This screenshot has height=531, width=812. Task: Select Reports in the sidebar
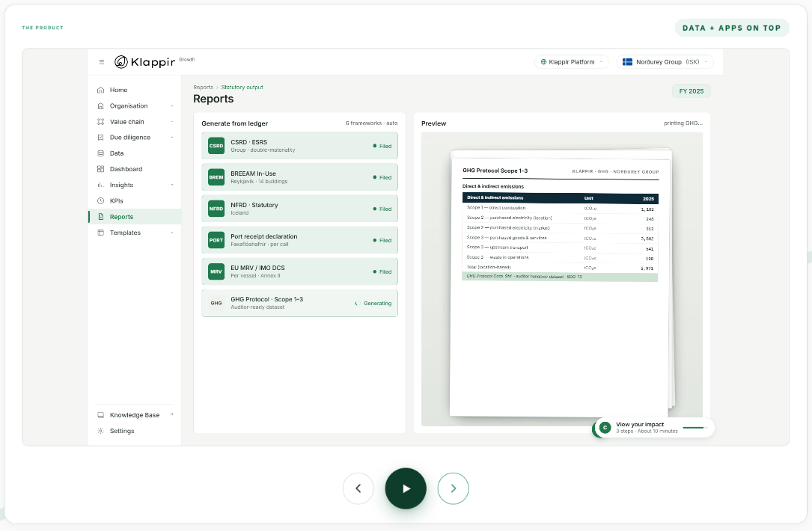pos(135,217)
